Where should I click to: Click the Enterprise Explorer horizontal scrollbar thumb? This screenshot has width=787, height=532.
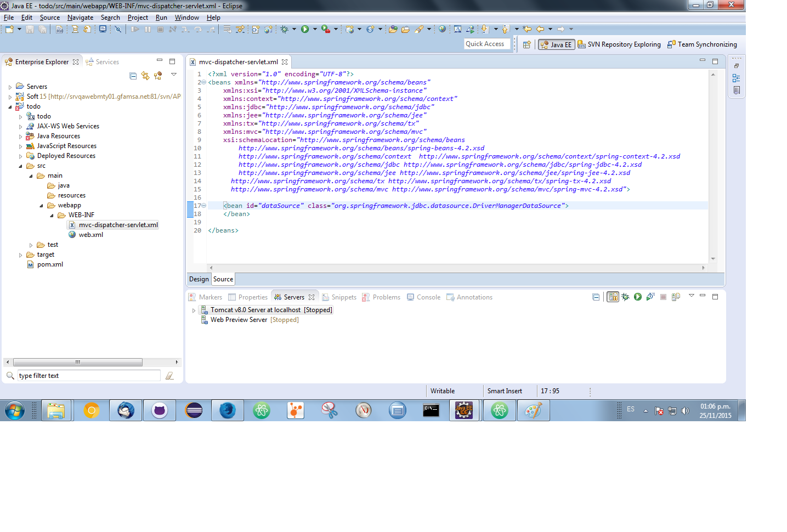pos(78,362)
